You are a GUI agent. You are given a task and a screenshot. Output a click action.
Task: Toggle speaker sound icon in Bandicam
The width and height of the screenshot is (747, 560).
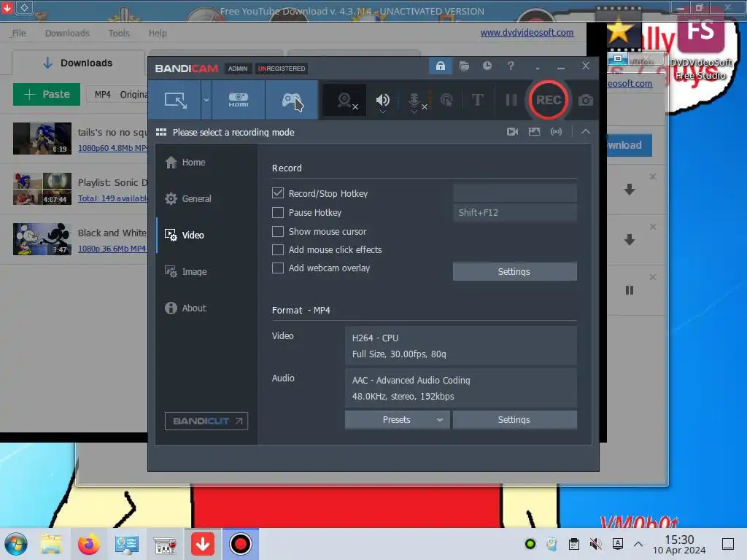click(x=382, y=101)
